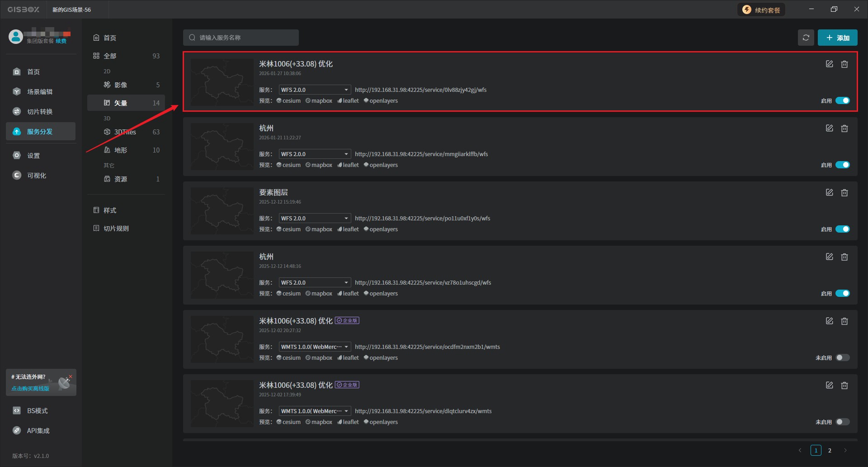Click edit icon for 要素图层 service
The width and height of the screenshot is (868, 467).
pyautogui.click(x=829, y=193)
